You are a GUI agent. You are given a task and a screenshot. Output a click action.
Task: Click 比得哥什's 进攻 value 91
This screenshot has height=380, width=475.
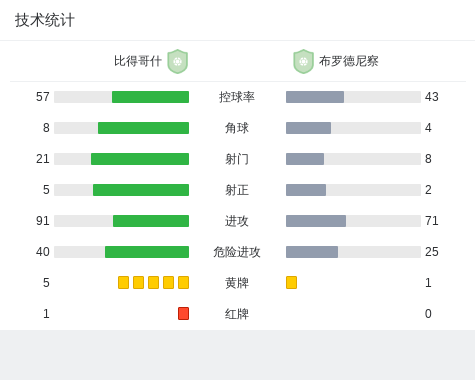pos(43,221)
